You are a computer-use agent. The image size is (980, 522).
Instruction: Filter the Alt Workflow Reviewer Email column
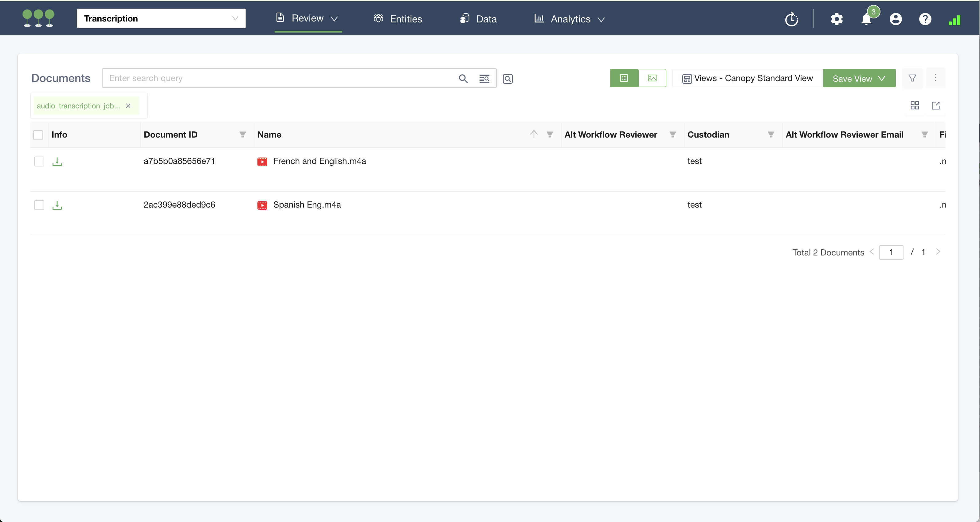924,134
